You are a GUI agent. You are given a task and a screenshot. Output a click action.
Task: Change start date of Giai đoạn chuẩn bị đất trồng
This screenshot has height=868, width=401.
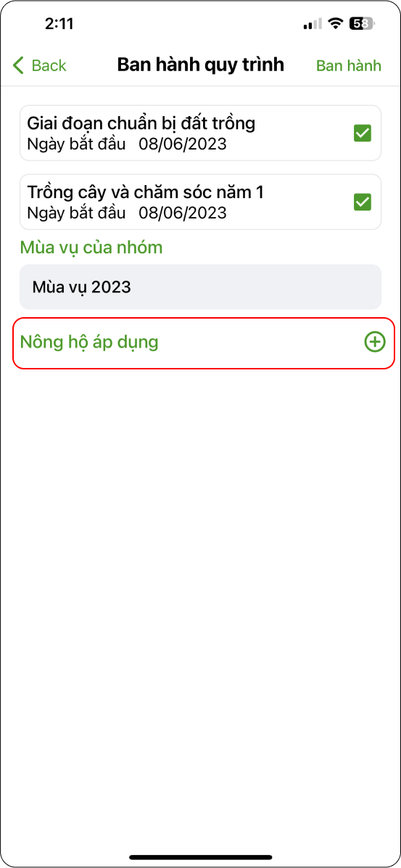[x=183, y=144]
